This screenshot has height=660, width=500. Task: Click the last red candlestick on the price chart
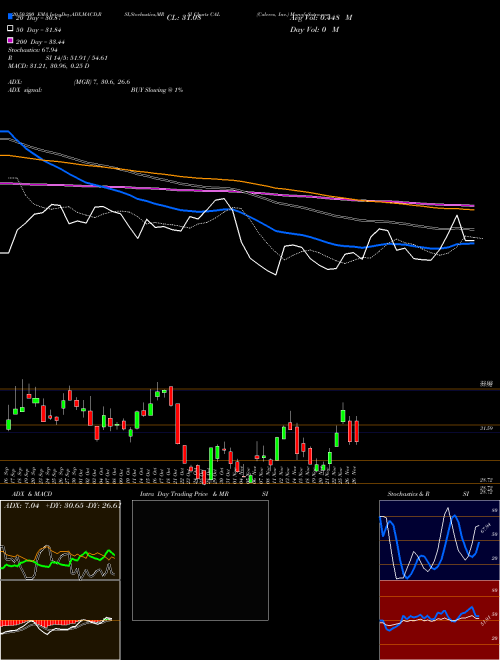pos(356,430)
